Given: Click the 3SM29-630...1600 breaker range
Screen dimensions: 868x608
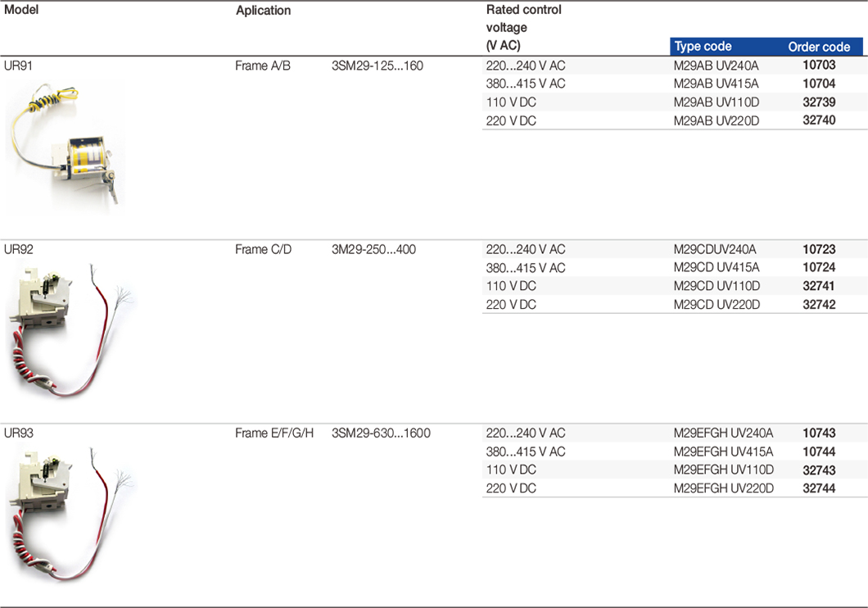Looking at the screenshot, I should [x=381, y=433].
